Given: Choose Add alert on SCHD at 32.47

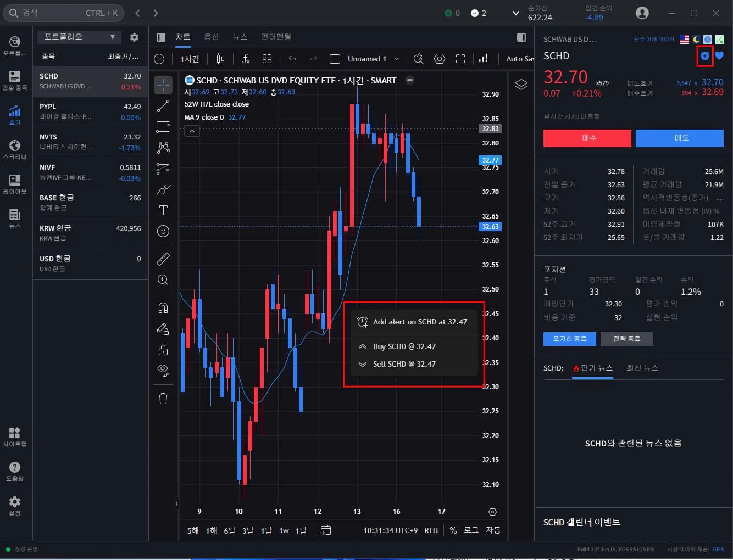Looking at the screenshot, I should point(414,322).
